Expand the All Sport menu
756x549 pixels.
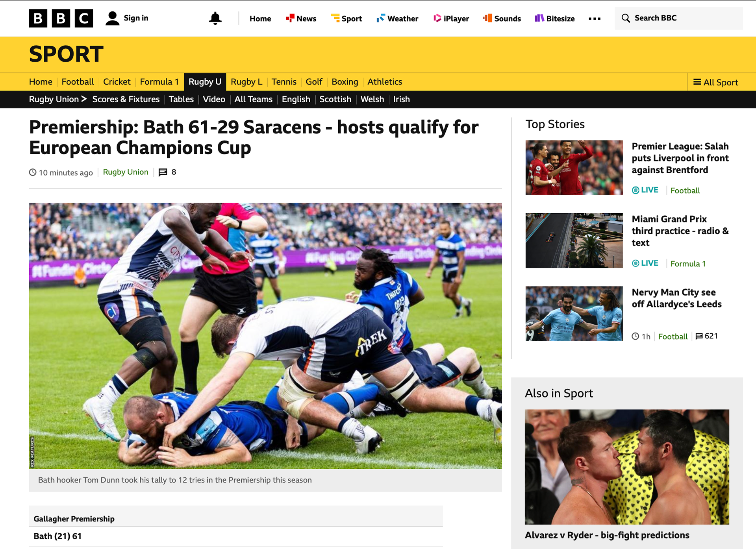click(716, 82)
